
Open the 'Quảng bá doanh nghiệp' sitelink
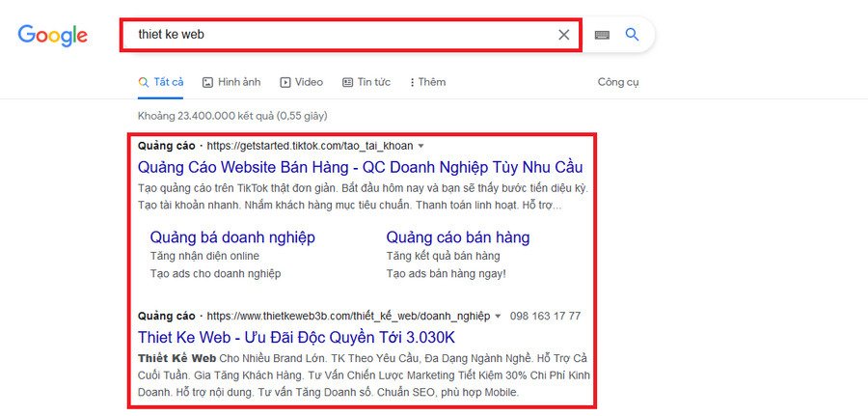point(232,237)
